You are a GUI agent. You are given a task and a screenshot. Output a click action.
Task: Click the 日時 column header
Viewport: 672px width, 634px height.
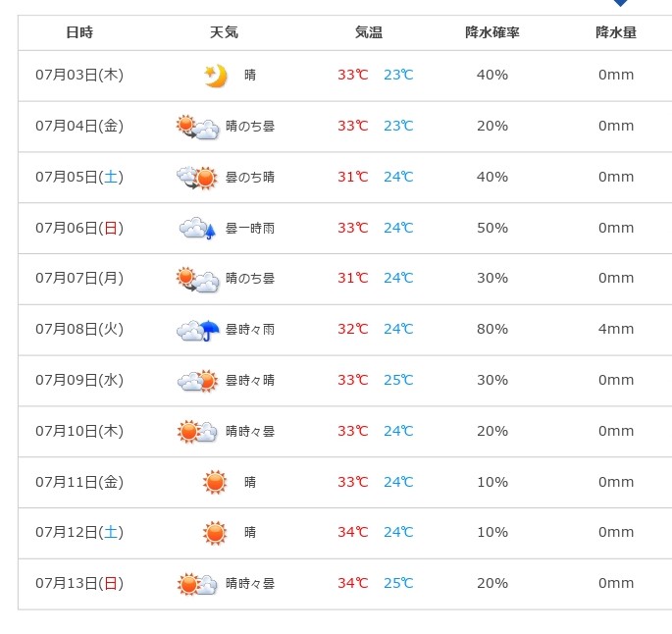pos(79,32)
